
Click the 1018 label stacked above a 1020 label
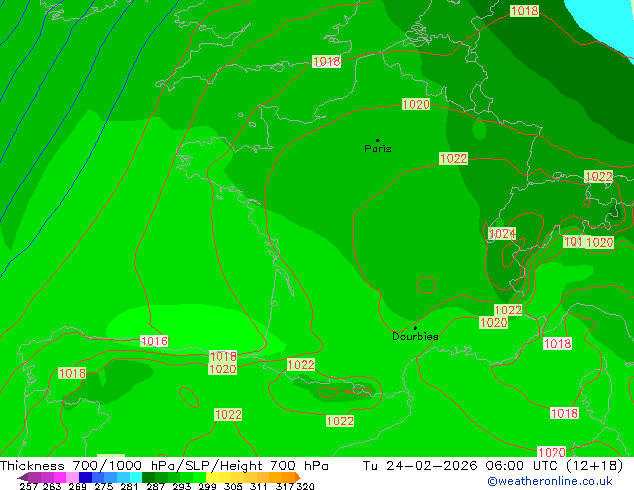(x=223, y=356)
